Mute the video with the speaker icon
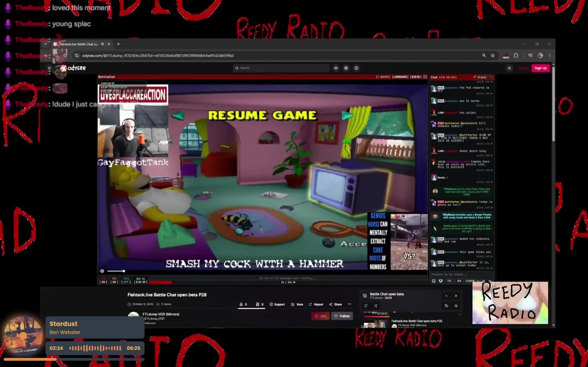The height and width of the screenshot is (367, 588). click(x=101, y=271)
